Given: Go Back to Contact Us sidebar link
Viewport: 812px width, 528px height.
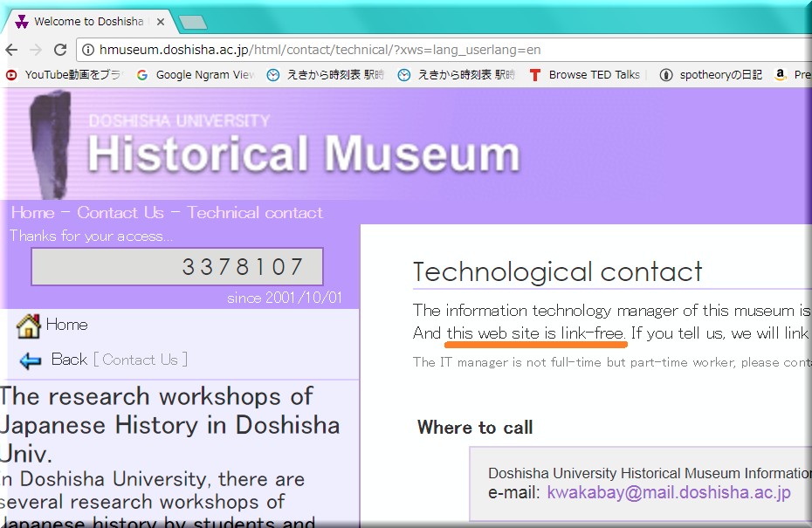Looking at the screenshot, I should (119, 360).
